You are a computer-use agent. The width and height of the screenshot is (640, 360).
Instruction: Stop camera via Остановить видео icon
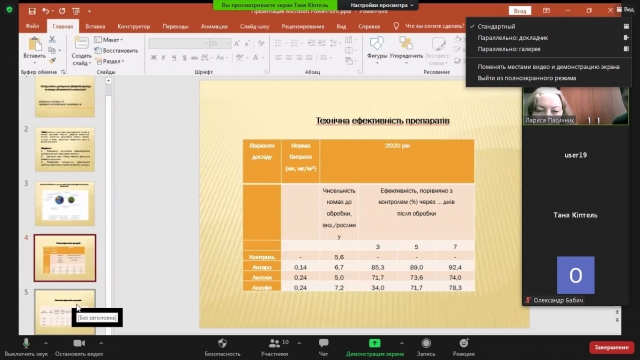pyautogui.click(x=79, y=343)
